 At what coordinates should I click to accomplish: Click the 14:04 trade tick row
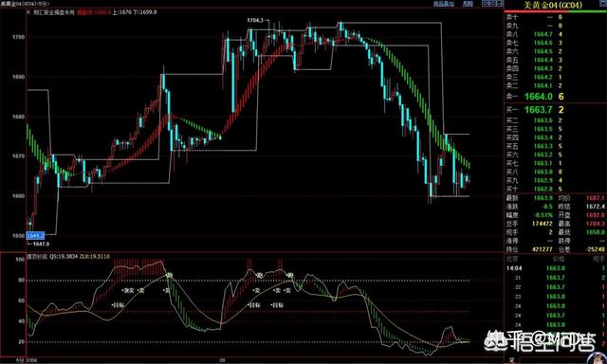556,268
